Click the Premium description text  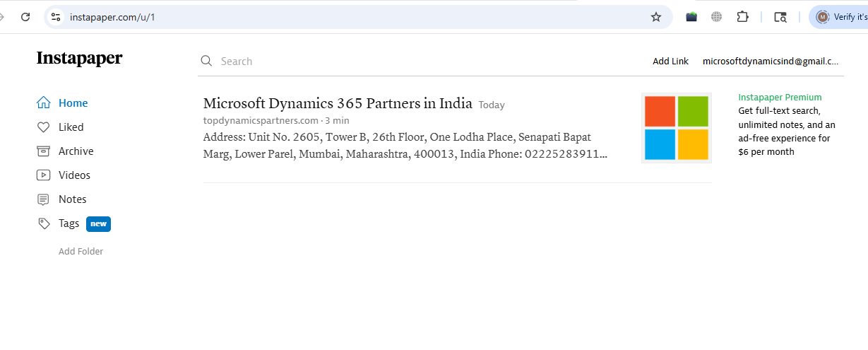[787, 132]
